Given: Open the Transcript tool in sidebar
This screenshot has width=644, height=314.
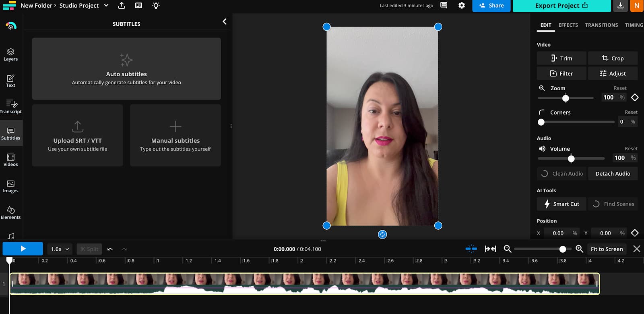Looking at the screenshot, I should pyautogui.click(x=11, y=107).
